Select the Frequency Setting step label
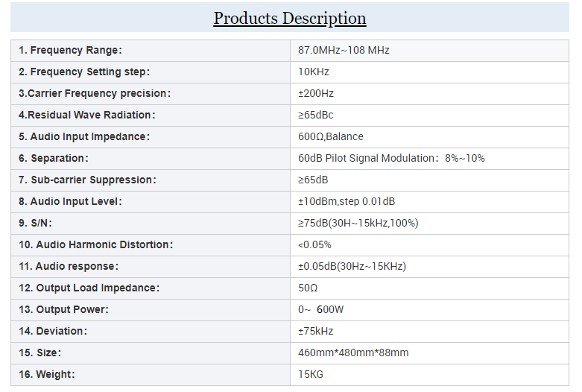582x392 pixels. 84,72
